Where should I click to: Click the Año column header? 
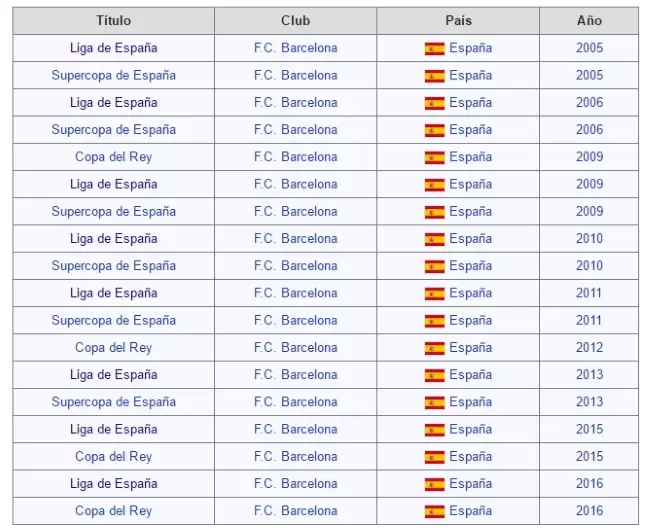(589, 21)
